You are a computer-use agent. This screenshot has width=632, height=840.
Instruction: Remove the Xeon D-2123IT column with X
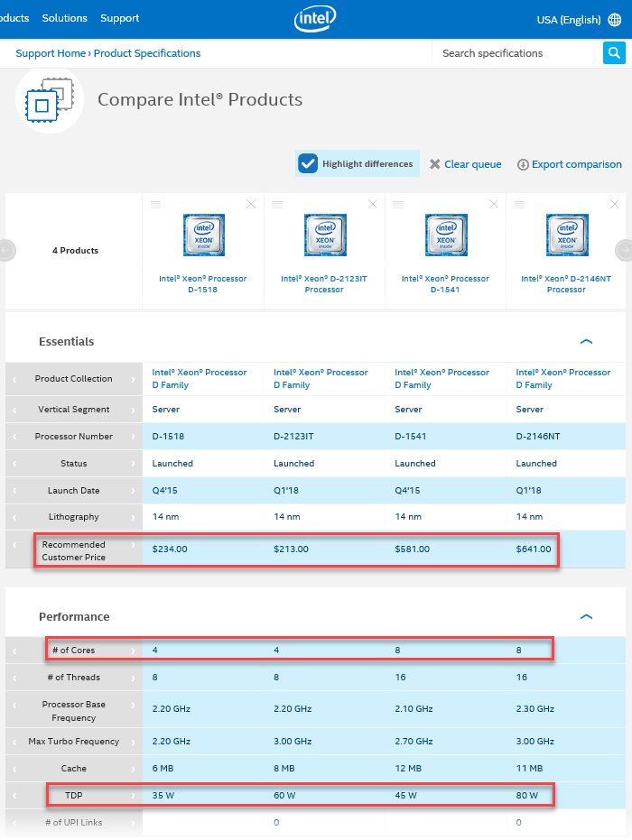373,204
